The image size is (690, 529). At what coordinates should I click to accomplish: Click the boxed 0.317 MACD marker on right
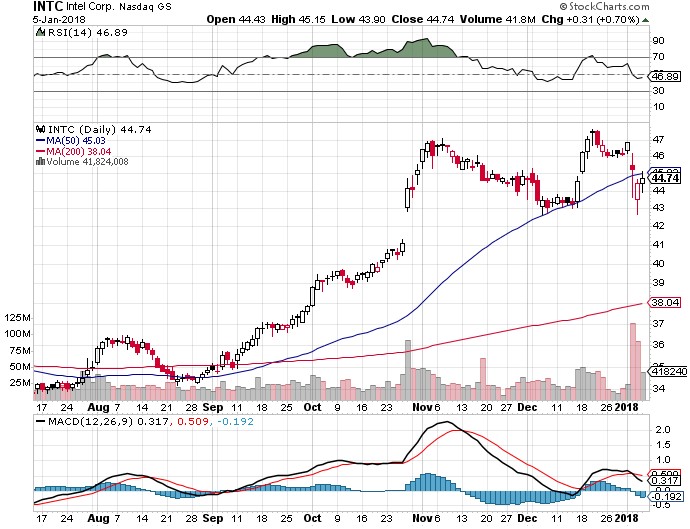[666, 481]
